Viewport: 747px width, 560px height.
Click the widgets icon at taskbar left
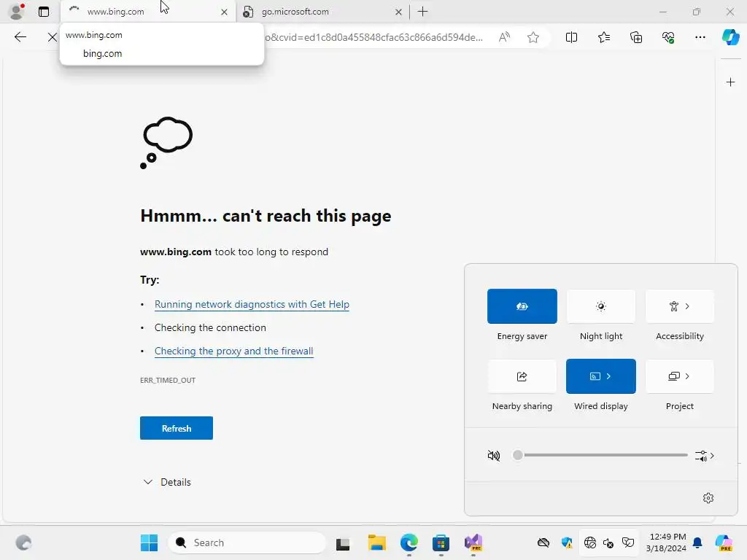(x=23, y=542)
